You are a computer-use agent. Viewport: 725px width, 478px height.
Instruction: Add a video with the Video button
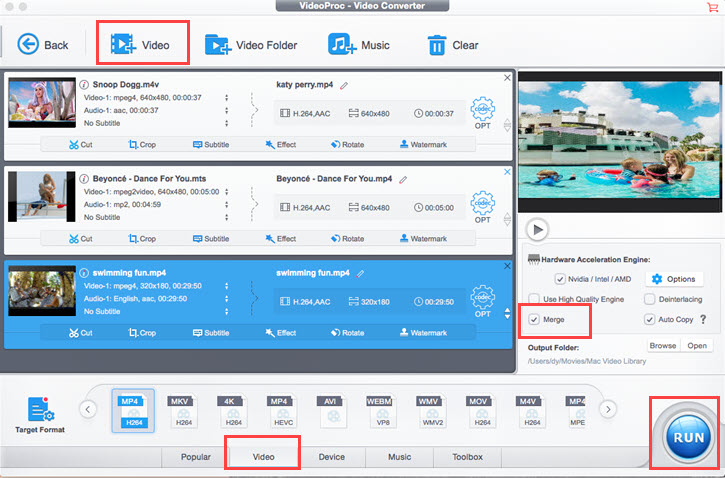tap(140, 45)
